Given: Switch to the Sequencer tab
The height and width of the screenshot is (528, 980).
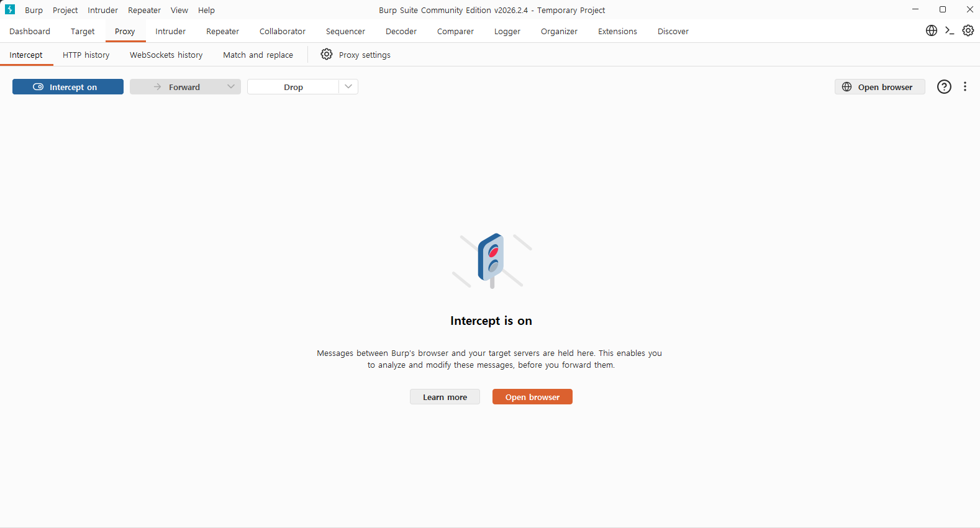Looking at the screenshot, I should (x=345, y=31).
